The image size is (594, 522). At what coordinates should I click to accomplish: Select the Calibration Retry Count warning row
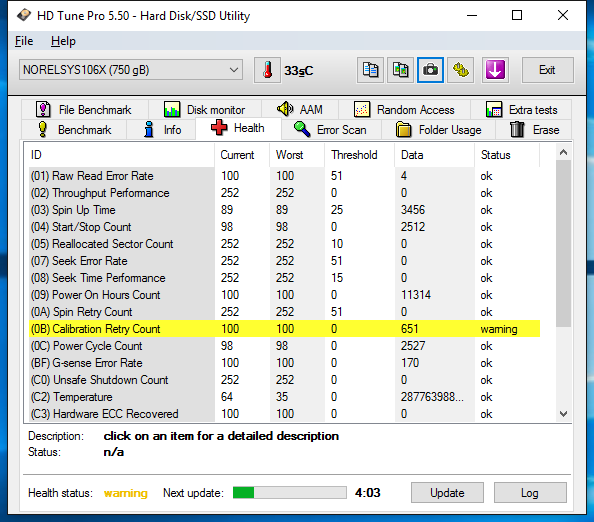click(284, 329)
